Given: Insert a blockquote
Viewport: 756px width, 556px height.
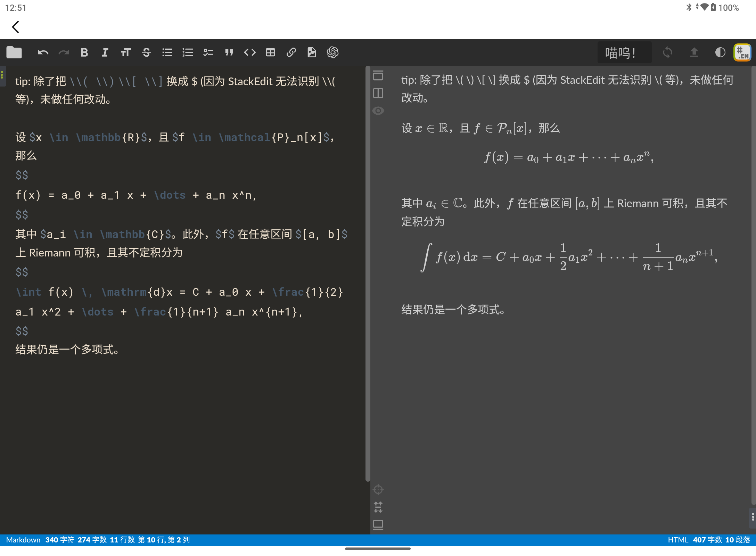Looking at the screenshot, I should pyautogui.click(x=229, y=52).
